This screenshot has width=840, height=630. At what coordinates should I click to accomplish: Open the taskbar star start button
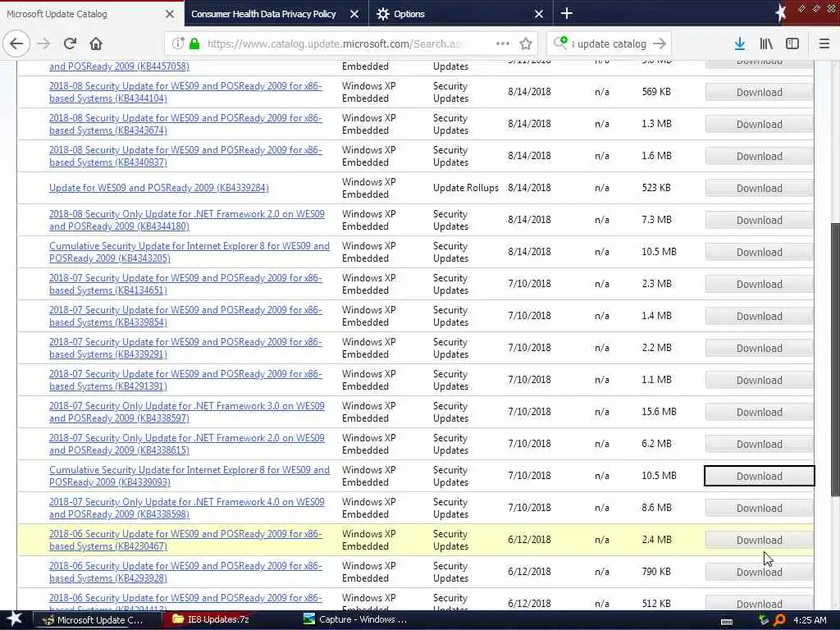[x=15, y=619]
